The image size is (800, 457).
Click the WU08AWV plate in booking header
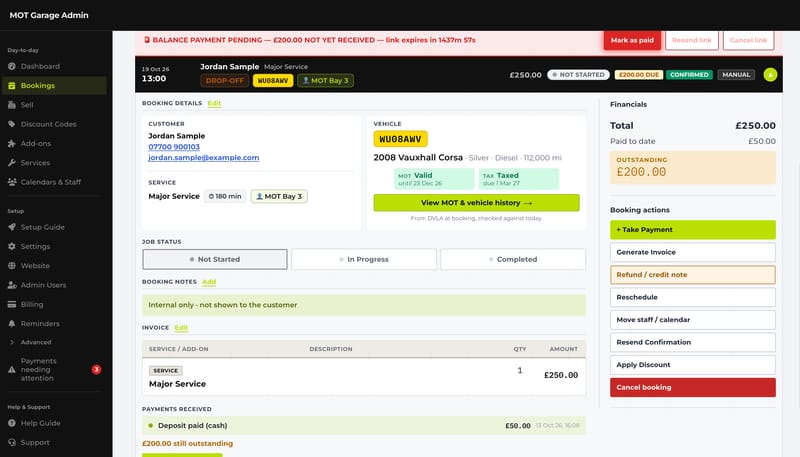pos(273,81)
